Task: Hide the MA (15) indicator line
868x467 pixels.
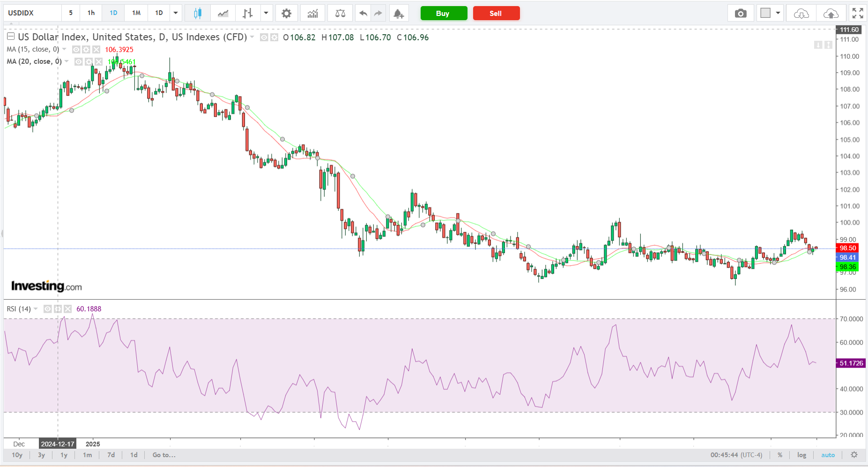Action: point(76,49)
